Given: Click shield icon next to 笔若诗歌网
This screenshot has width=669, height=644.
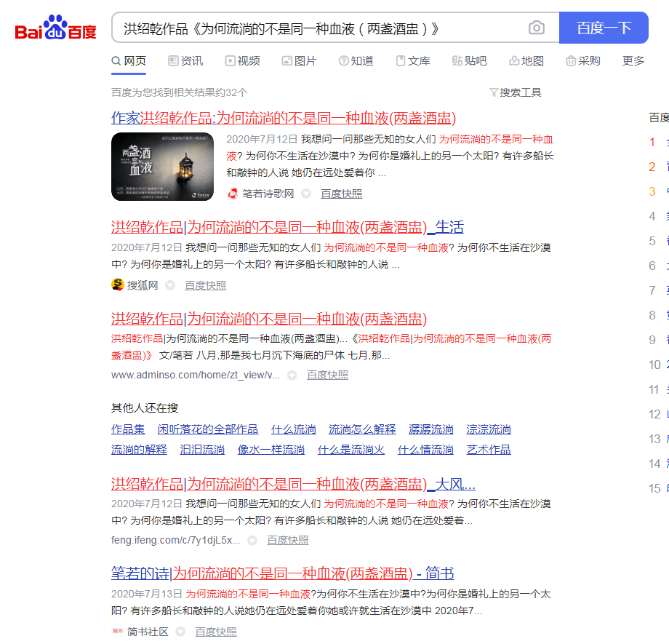Looking at the screenshot, I should [x=306, y=194].
